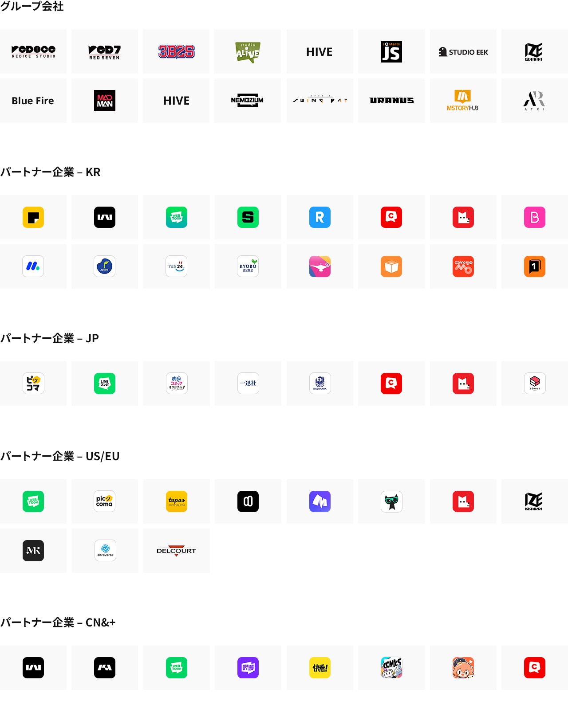This screenshot has height=728, width=568.
Task: Click the STUDIO EEK logo
Action: pos(463,51)
